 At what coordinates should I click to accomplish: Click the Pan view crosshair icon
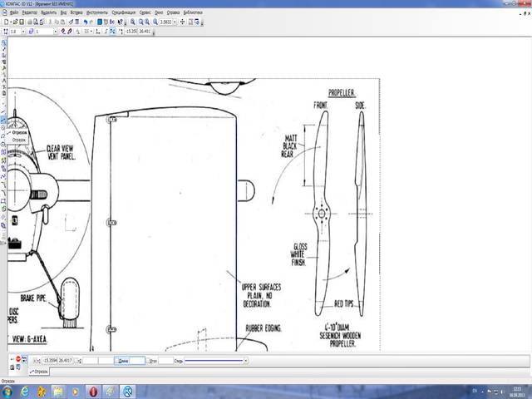click(x=182, y=22)
